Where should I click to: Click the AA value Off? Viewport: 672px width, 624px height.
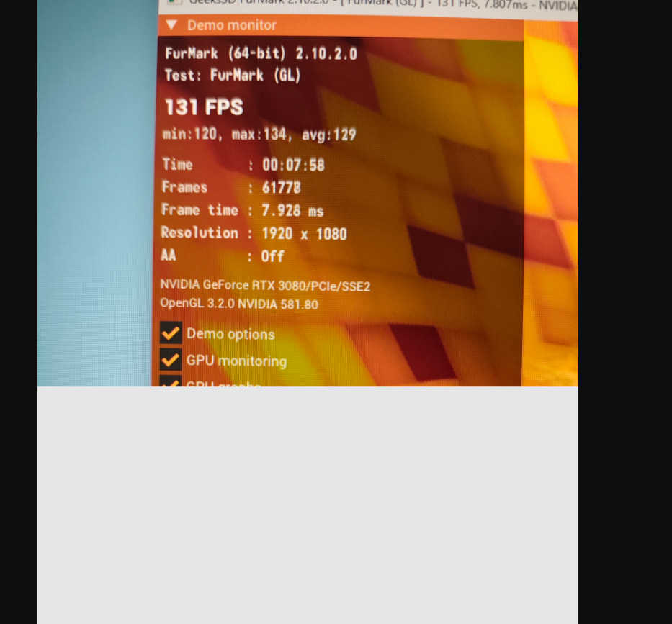pyautogui.click(x=272, y=256)
